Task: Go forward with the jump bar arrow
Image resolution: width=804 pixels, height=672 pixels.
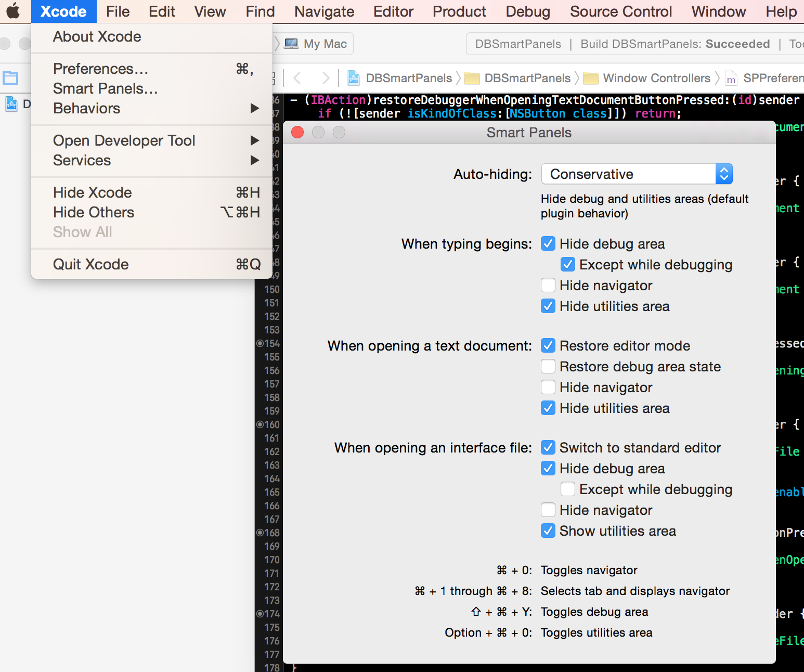Action: pyautogui.click(x=326, y=79)
